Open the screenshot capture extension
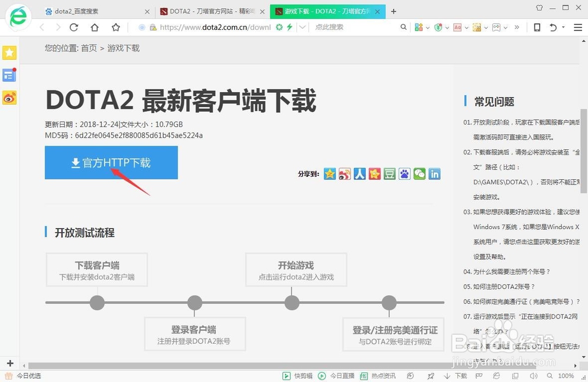 [477, 27]
